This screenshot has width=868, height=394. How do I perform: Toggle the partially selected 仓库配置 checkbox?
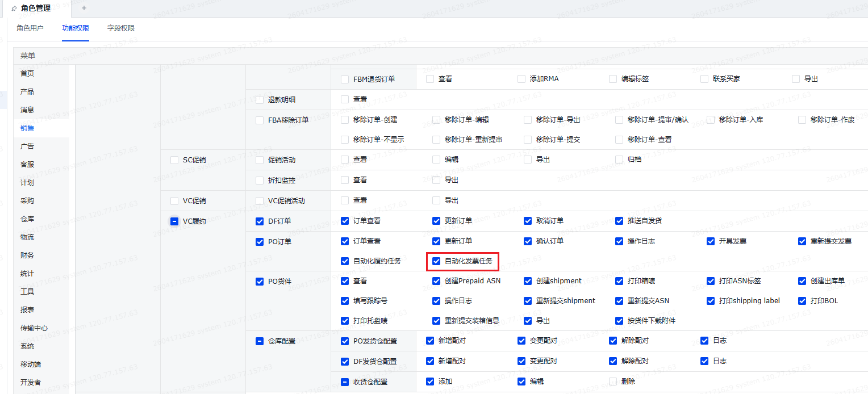point(260,341)
